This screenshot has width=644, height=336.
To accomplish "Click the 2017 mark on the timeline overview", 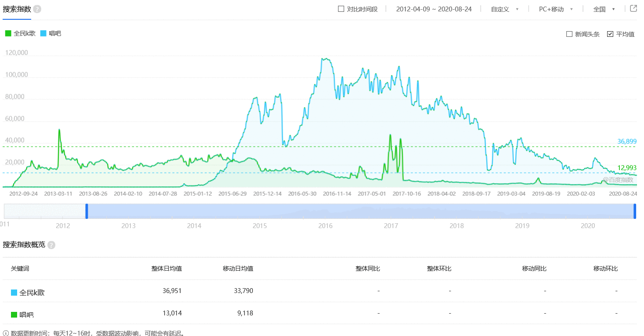I will [x=391, y=226].
